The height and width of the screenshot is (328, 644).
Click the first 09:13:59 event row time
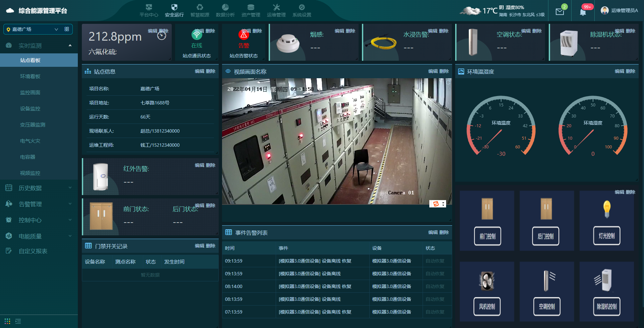[233, 261]
